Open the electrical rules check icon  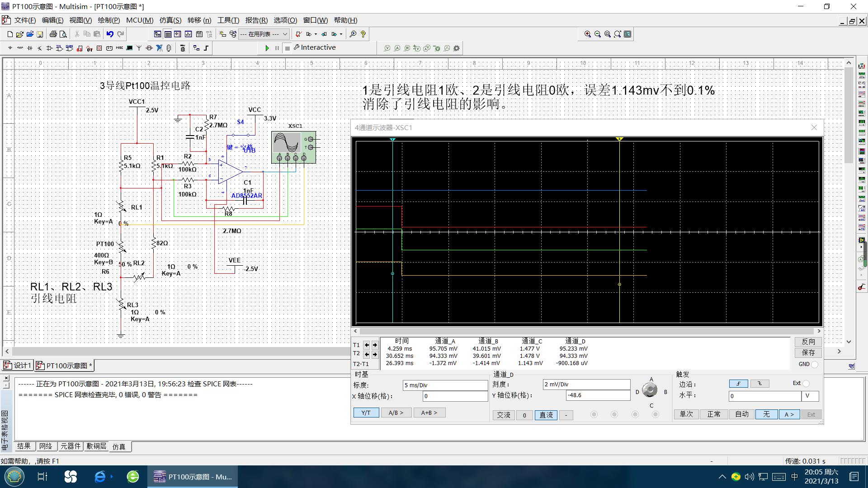pyautogui.click(x=298, y=34)
